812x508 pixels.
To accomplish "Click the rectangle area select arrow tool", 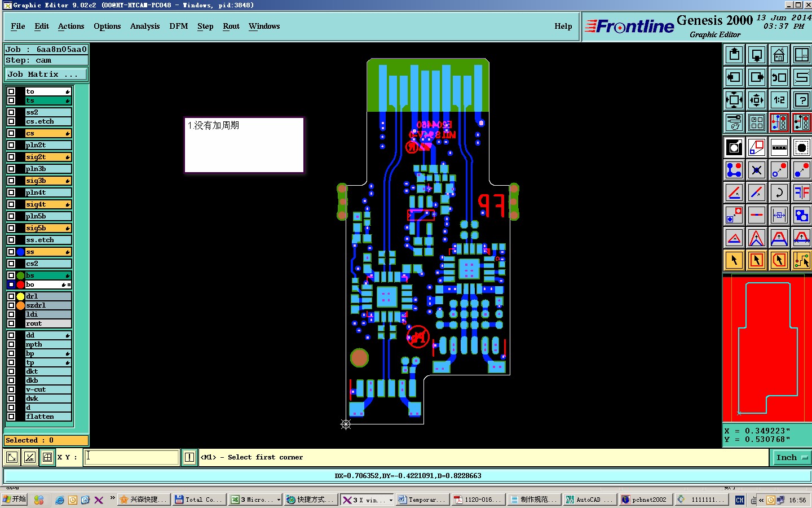I will point(757,260).
